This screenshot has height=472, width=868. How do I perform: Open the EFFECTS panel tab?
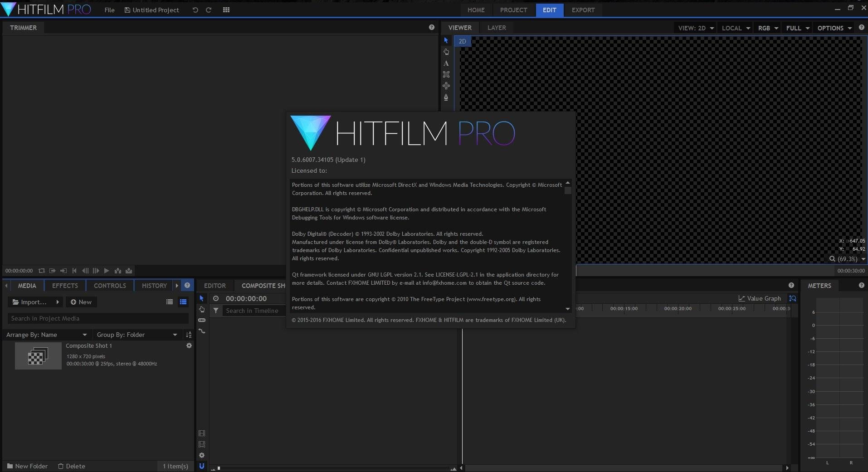click(65, 286)
